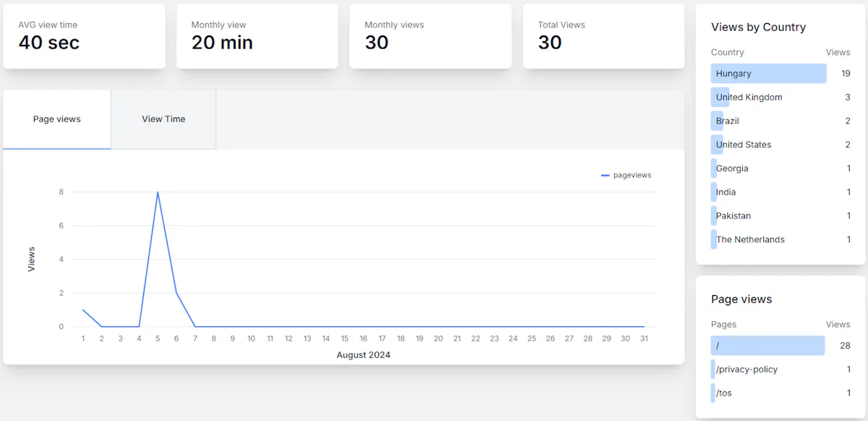Click the 31 tick on the chart axis

point(644,339)
